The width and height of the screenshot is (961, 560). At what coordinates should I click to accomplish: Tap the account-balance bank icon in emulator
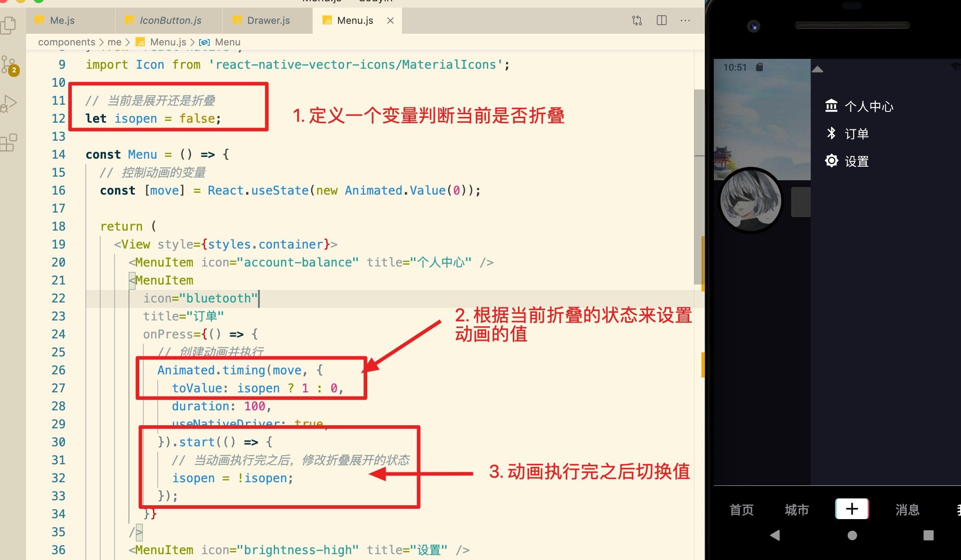coord(831,106)
